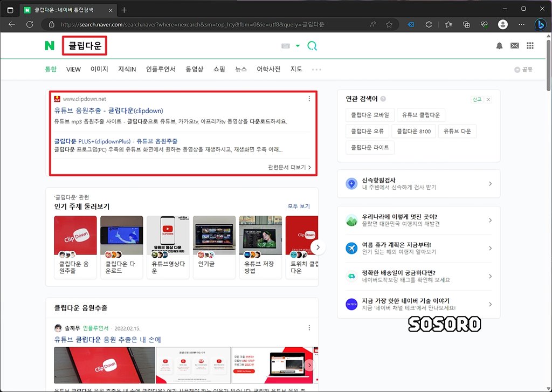This screenshot has height=392, width=552.
Task: Click 관련문서 더보기 link
Action: point(289,167)
